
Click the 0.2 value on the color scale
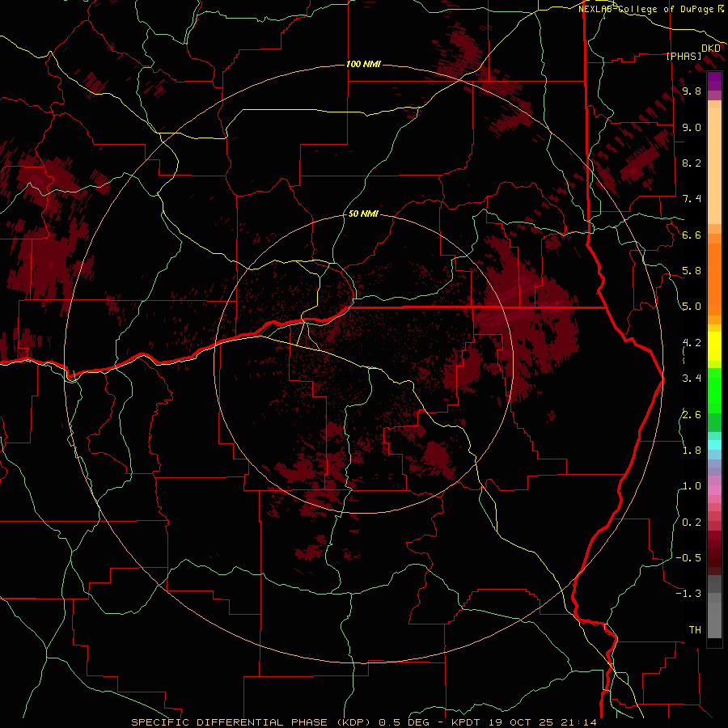pyautogui.click(x=692, y=523)
